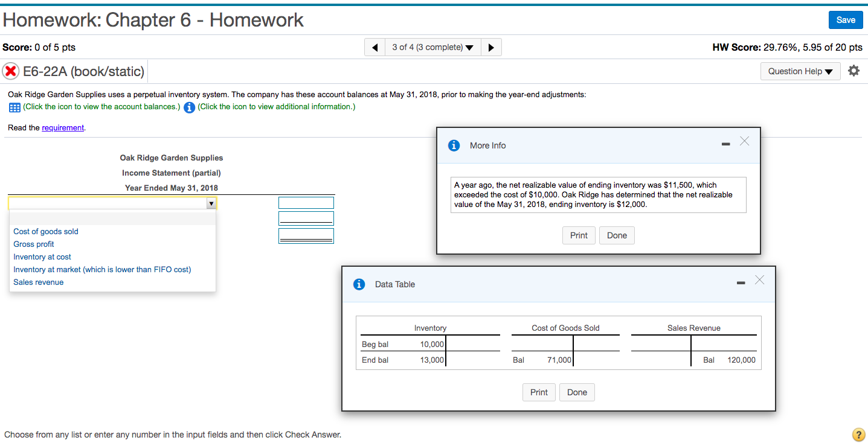Open the question navigation dropdown showing 3 of 4
This screenshot has width=868, height=443.
tap(432, 46)
